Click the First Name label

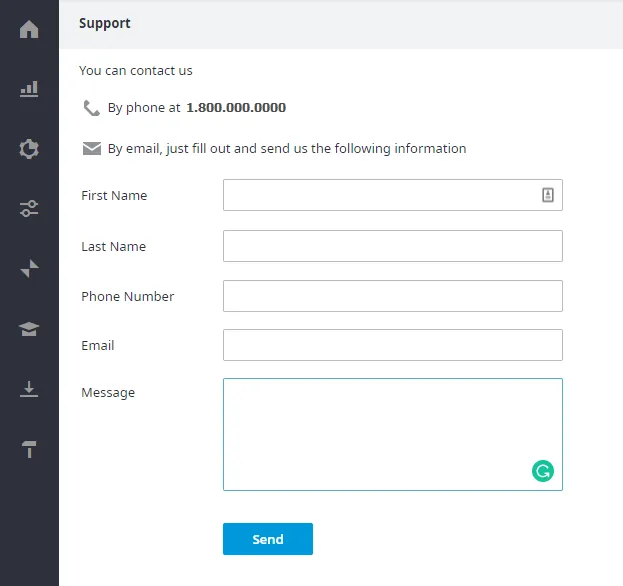point(114,195)
